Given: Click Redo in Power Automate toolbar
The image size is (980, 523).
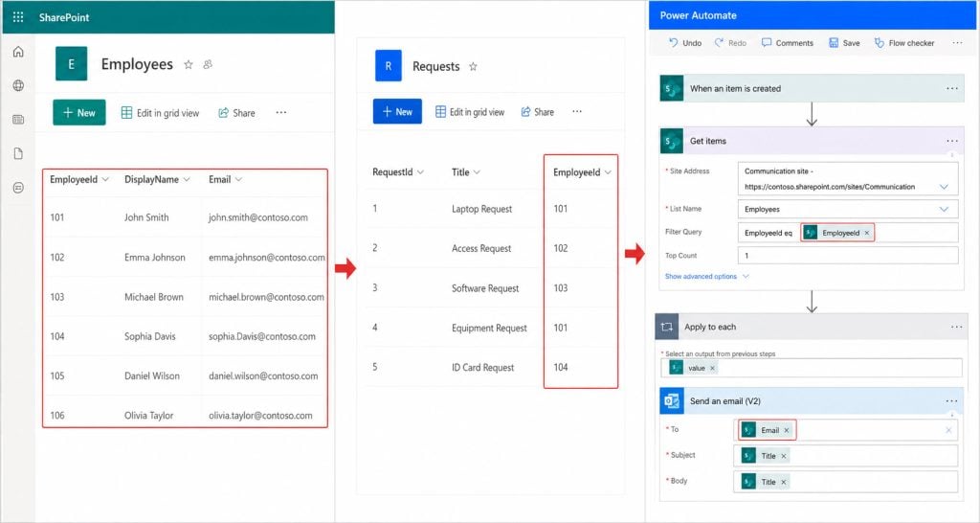Looking at the screenshot, I should point(730,43).
